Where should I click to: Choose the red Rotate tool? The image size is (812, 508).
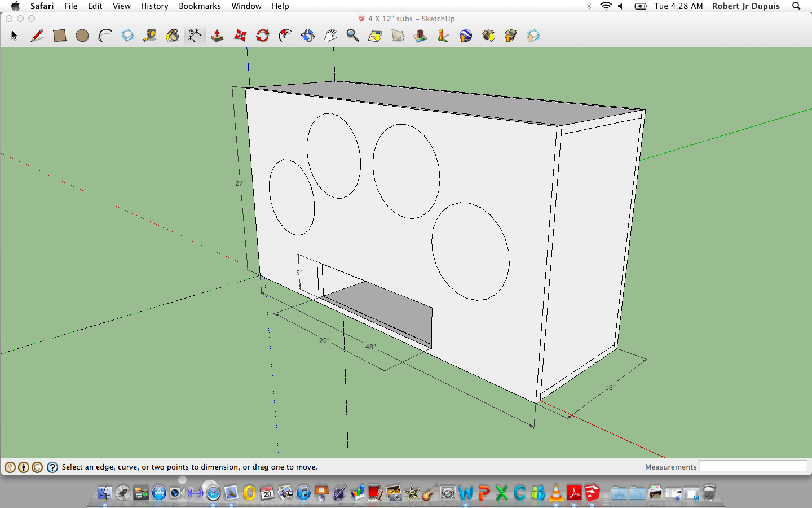click(x=263, y=36)
